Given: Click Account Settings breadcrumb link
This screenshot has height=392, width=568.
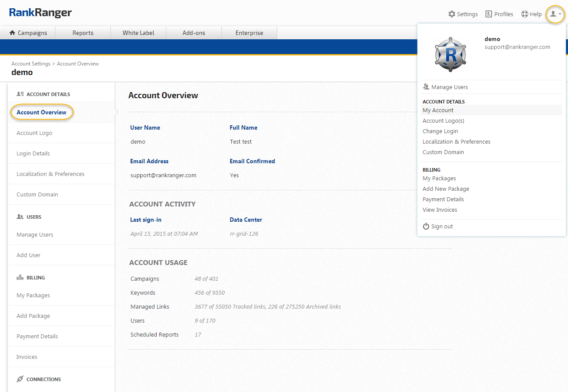Looking at the screenshot, I should pyautogui.click(x=31, y=64).
